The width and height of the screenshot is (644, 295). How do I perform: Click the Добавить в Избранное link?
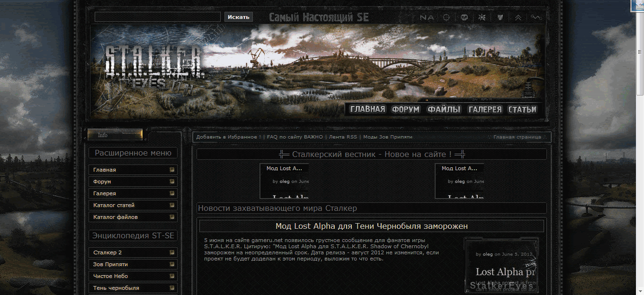228,137
